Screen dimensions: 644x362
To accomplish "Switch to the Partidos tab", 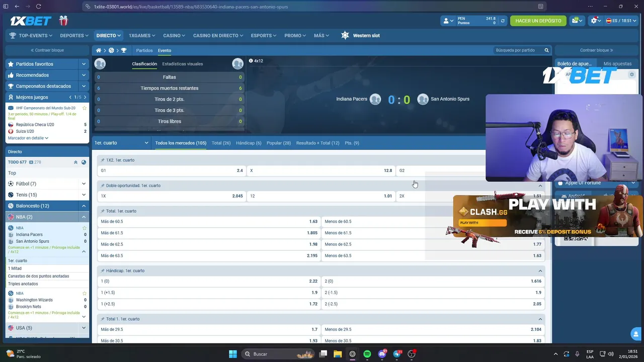I will click(x=144, y=50).
